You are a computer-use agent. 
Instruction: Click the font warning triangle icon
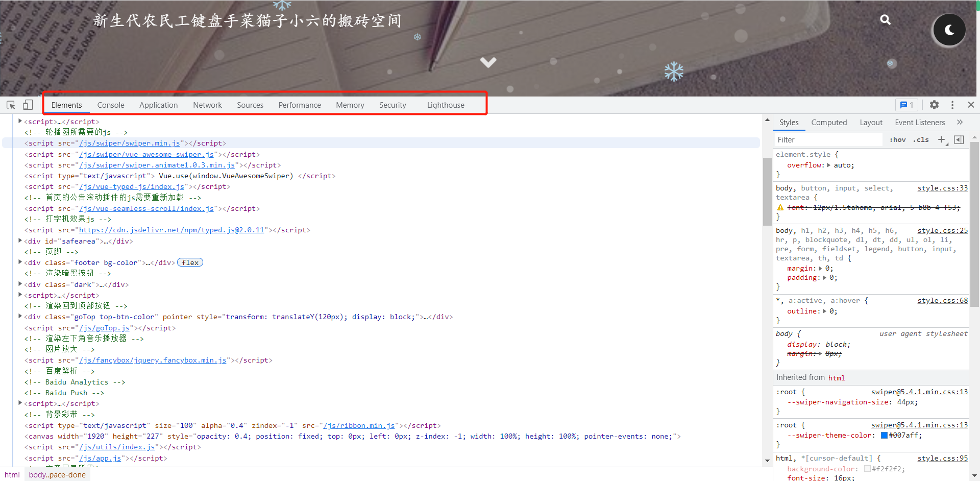click(x=780, y=207)
